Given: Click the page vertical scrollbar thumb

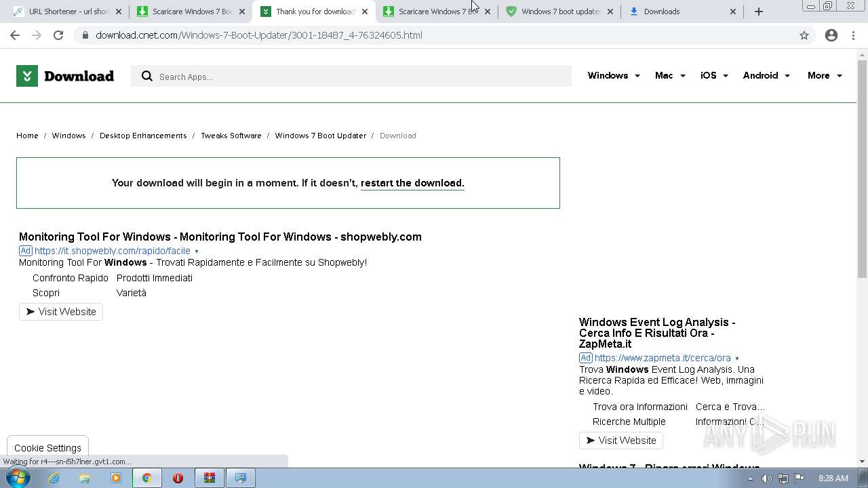Looking at the screenshot, I should (862, 168).
